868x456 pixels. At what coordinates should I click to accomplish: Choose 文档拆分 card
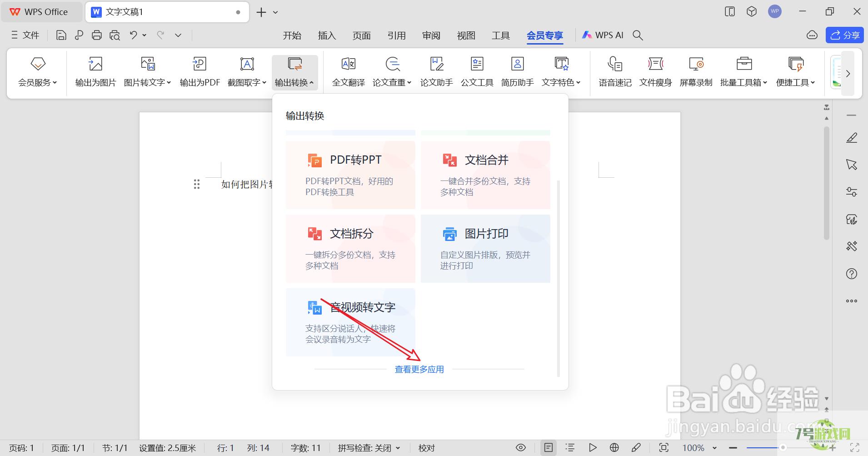click(x=350, y=249)
